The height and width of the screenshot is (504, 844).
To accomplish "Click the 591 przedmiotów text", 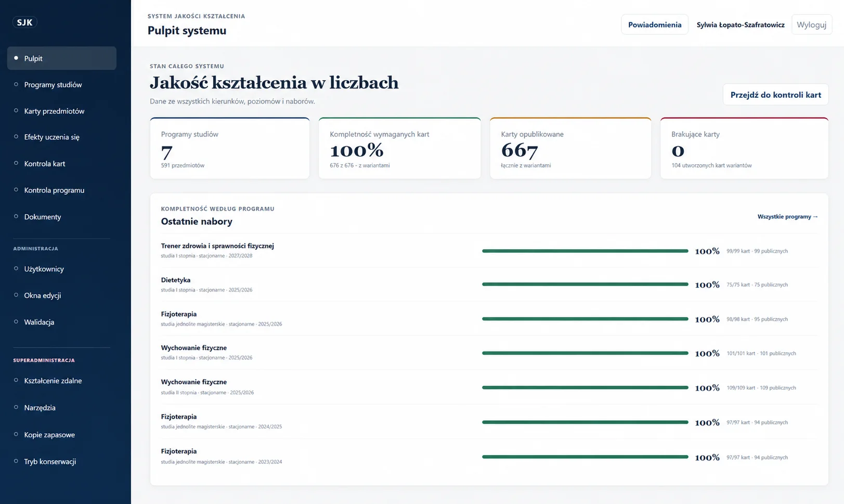I will (183, 165).
